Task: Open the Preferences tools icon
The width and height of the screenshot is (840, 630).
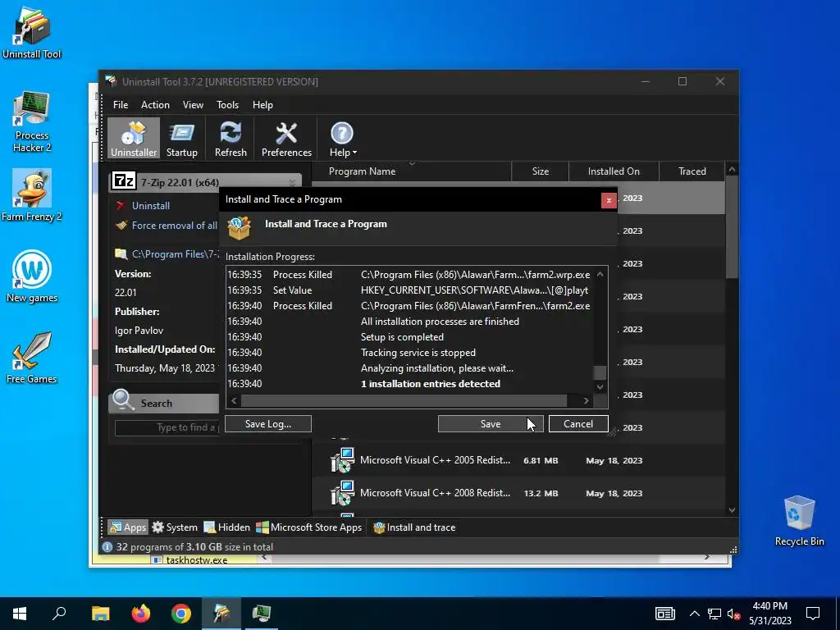Action: coord(286,139)
